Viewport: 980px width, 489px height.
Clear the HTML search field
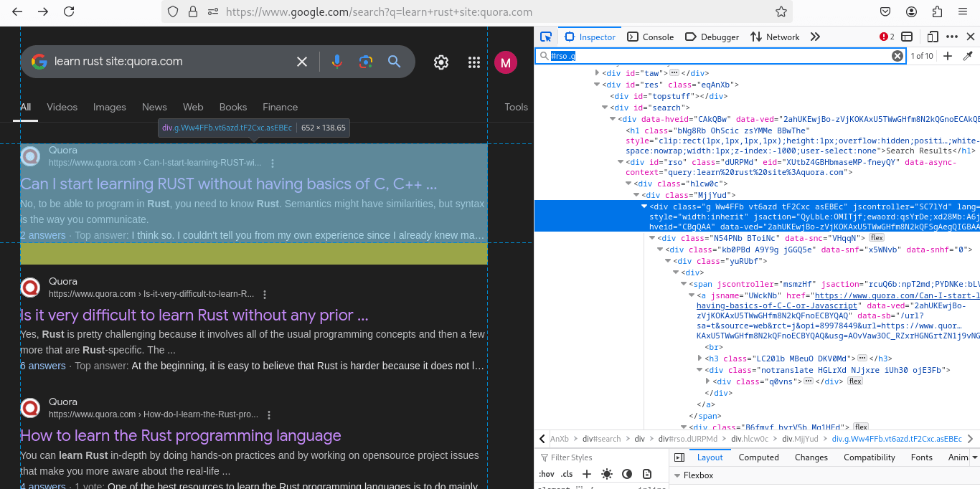tap(897, 56)
